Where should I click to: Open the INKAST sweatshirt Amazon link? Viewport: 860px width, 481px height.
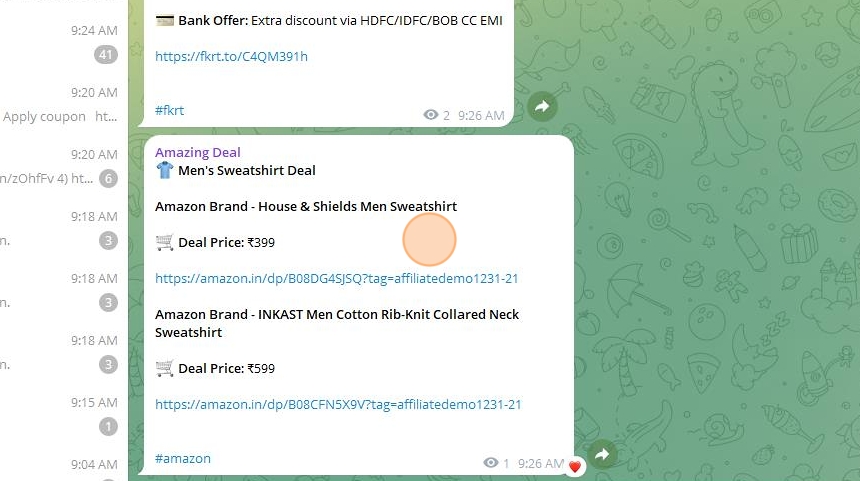(338, 405)
